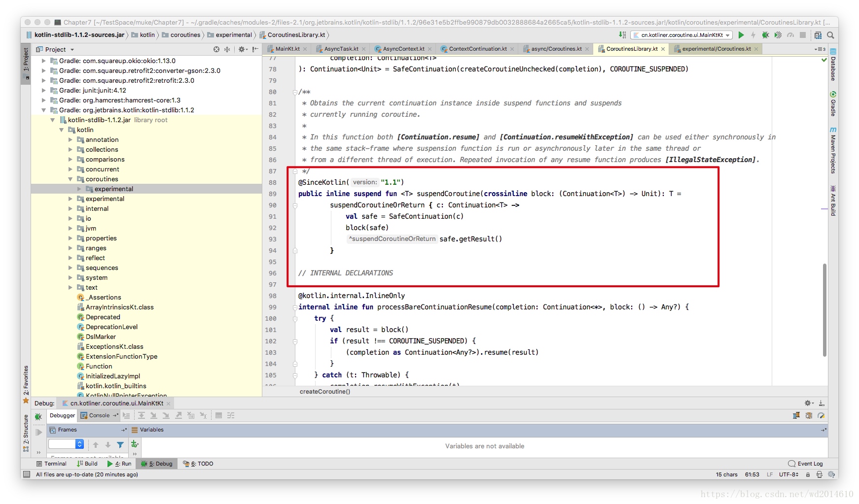Click Step Out icon in debugger toolbar
Screen dimensions: 859x504
pyautogui.click(x=178, y=415)
